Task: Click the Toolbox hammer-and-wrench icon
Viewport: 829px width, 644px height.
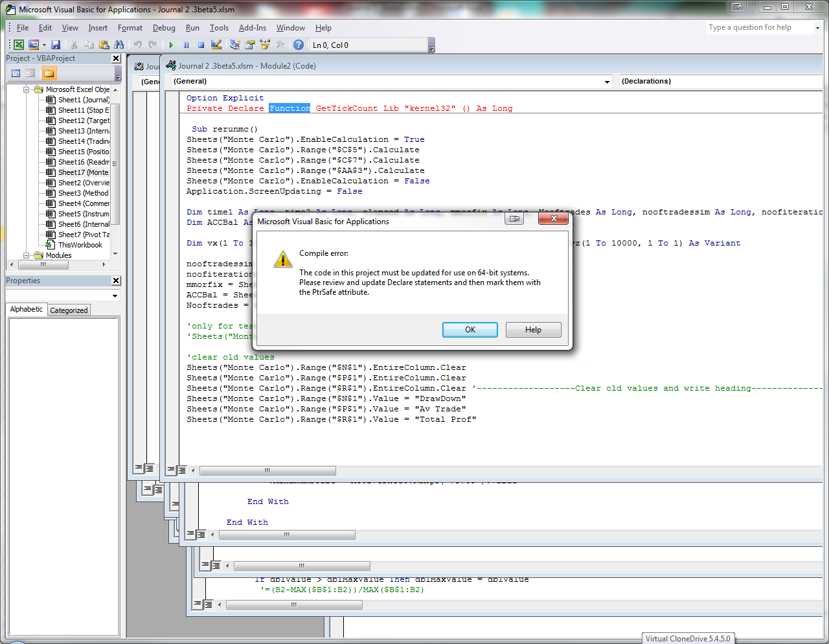Action: pos(280,45)
